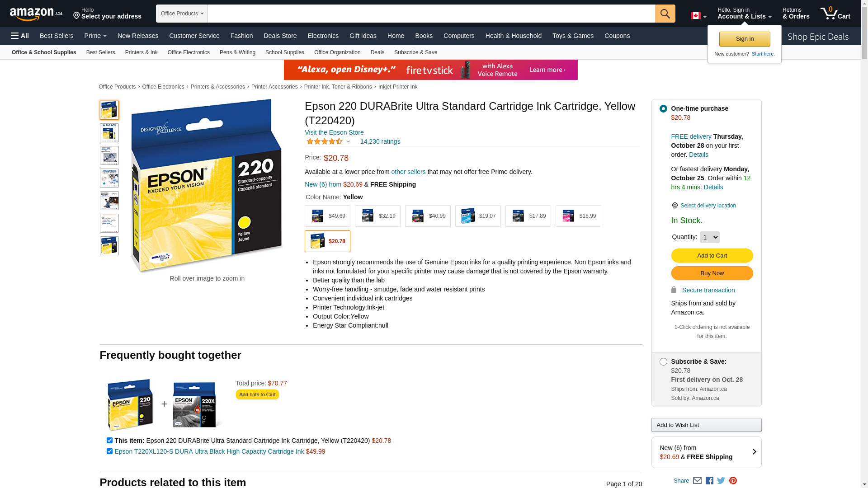Open Printers & Ink sub-navigation tab

coord(141,52)
